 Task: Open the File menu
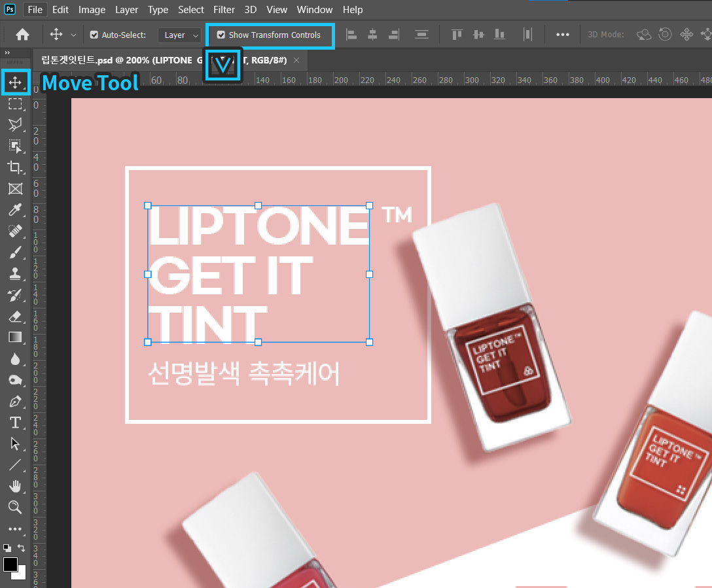tap(35, 10)
